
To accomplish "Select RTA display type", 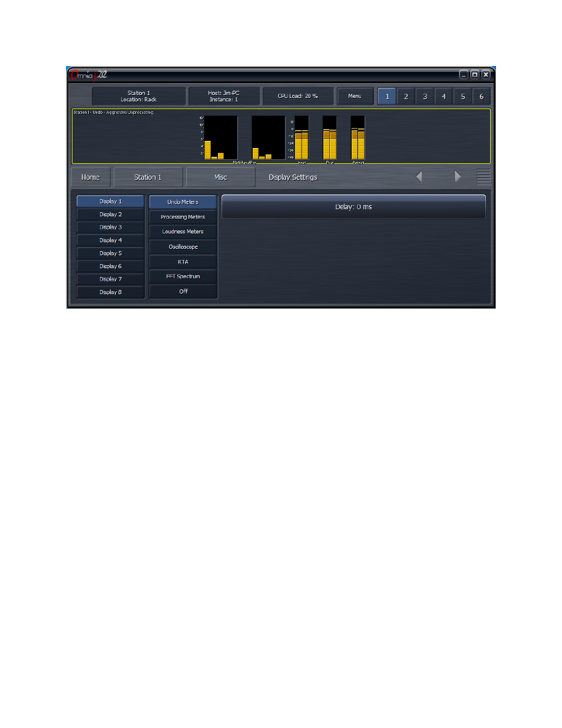I will point(183,262).
